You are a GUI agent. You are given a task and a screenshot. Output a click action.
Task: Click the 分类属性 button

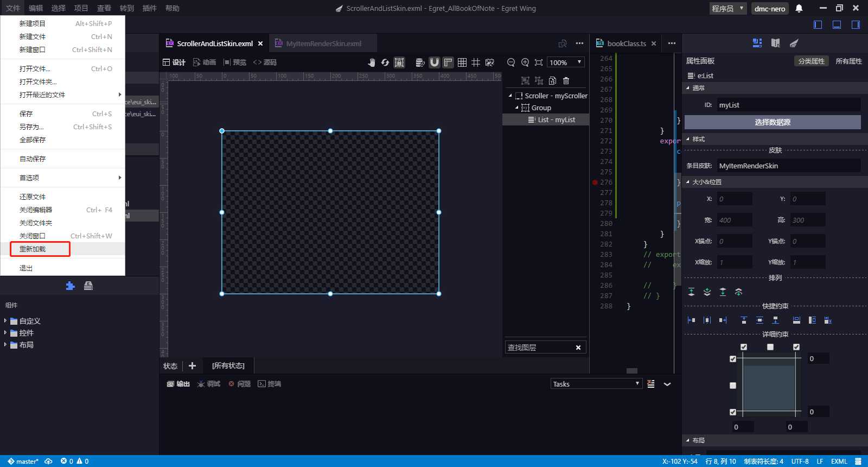tap(811, 61)
